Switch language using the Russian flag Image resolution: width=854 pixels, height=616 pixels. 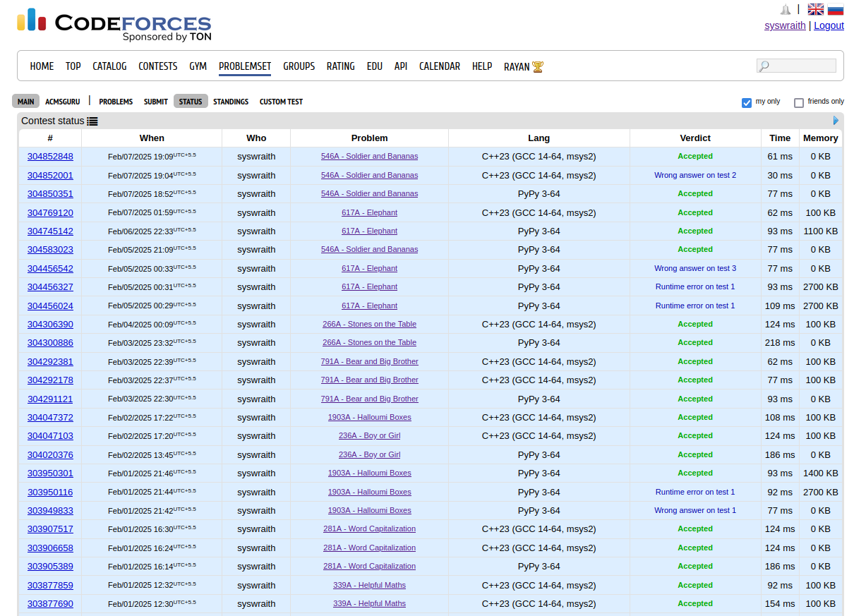point(836,9)
